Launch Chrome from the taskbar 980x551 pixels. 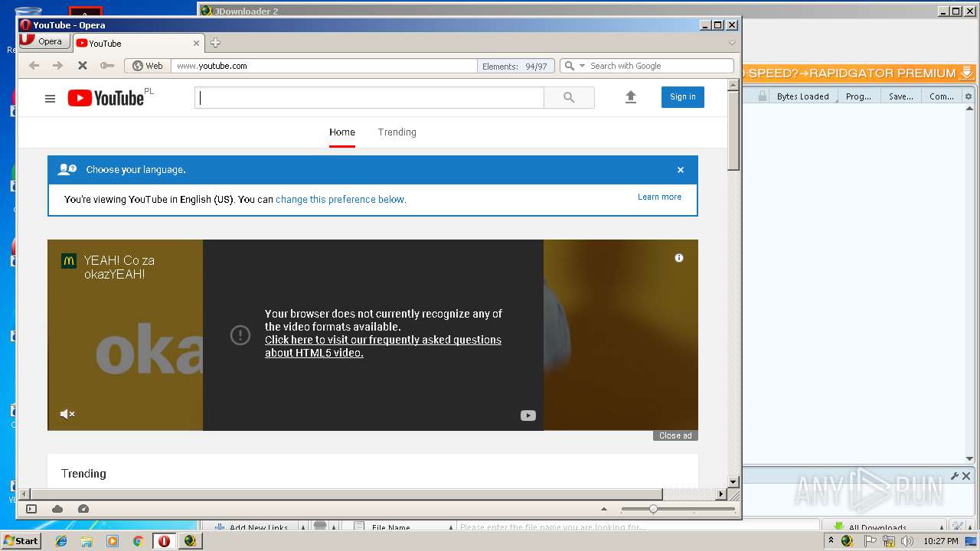[x=138, y=541]
